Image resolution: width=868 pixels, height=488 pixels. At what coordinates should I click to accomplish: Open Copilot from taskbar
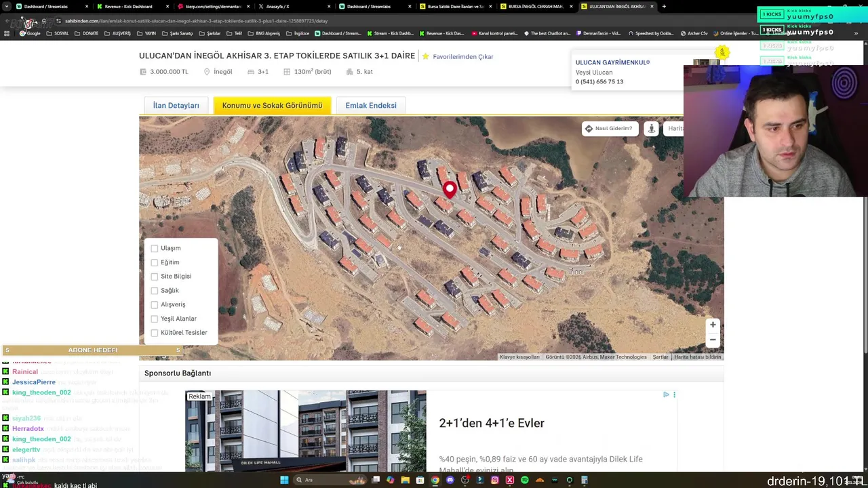390,480
